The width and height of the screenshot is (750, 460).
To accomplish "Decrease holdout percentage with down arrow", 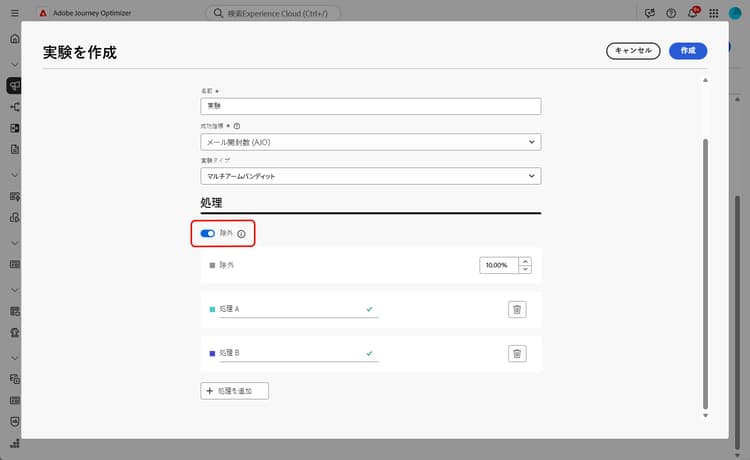I will pyautogui.click(x=525, y=269).
